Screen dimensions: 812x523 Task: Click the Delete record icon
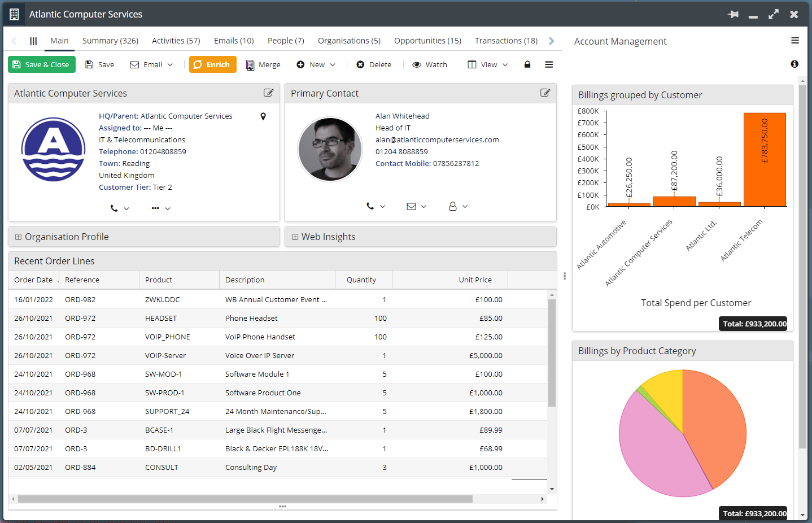374,64
